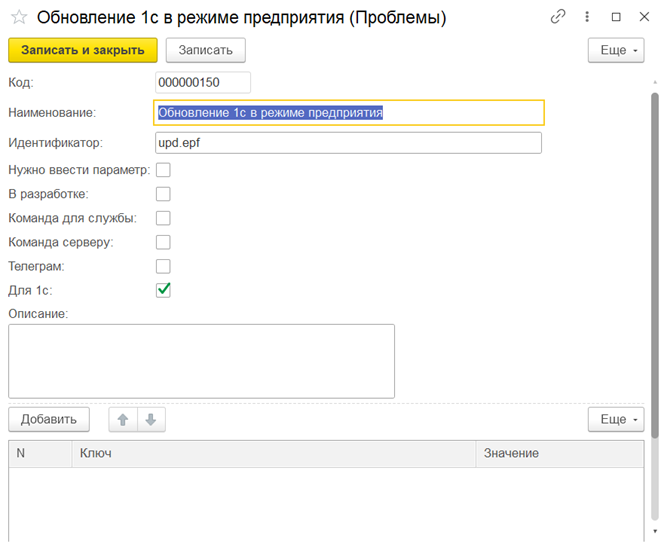Tick the 'Команда серверу' checkbox
Image resolution: width=661 pixels, height=553 pixels.
click(163, 242)
